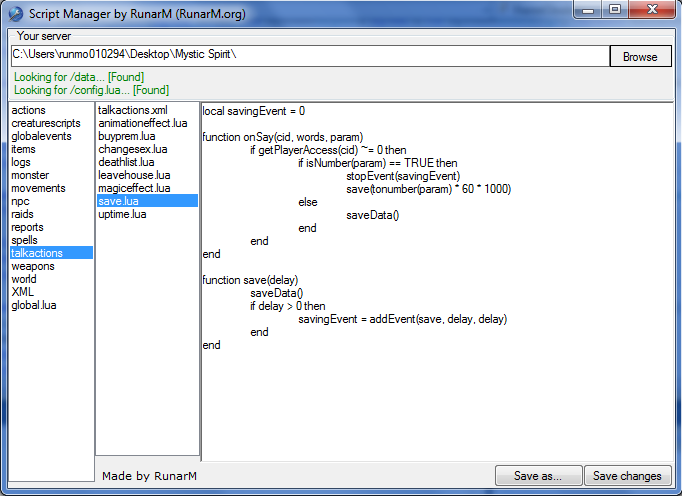Click the Save changes button
This screenshot has height=496, width=682.
pos(627,476)
